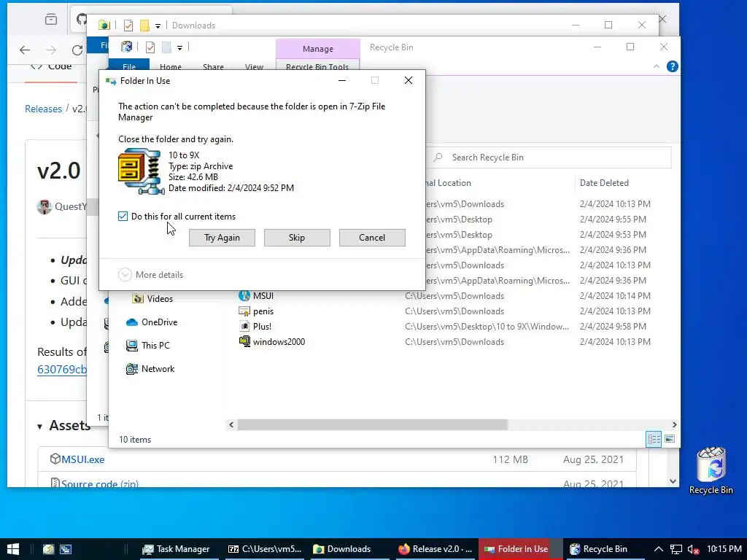Click the horizontal scrollbar right arrow
The image size is (747, 560).
[674, 425]
